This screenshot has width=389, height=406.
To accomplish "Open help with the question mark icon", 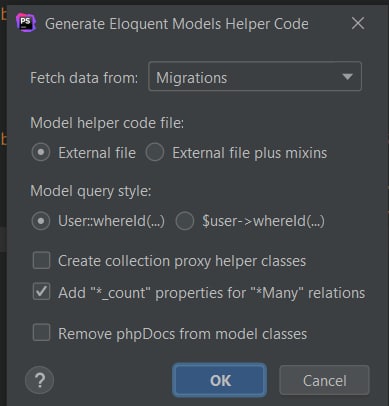I will [40, 380].
